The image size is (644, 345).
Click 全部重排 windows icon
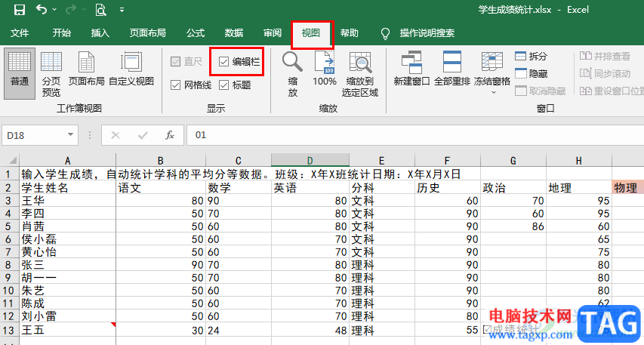(x=451, y=69)
